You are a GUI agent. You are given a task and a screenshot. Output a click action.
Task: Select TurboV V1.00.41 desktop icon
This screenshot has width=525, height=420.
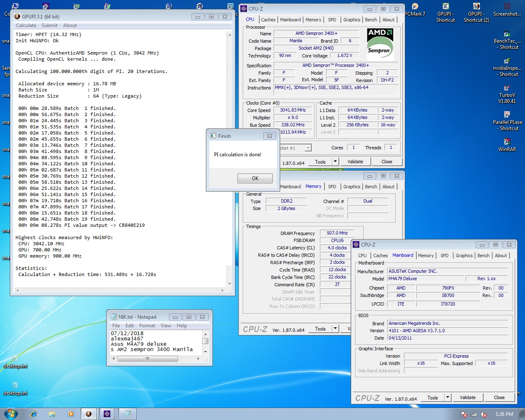[507, 94]
